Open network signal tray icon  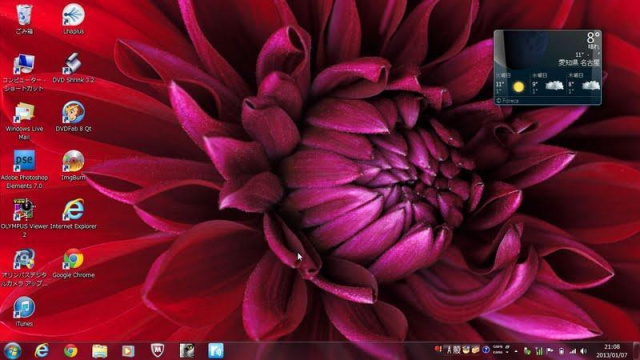[x=573, y=351]
